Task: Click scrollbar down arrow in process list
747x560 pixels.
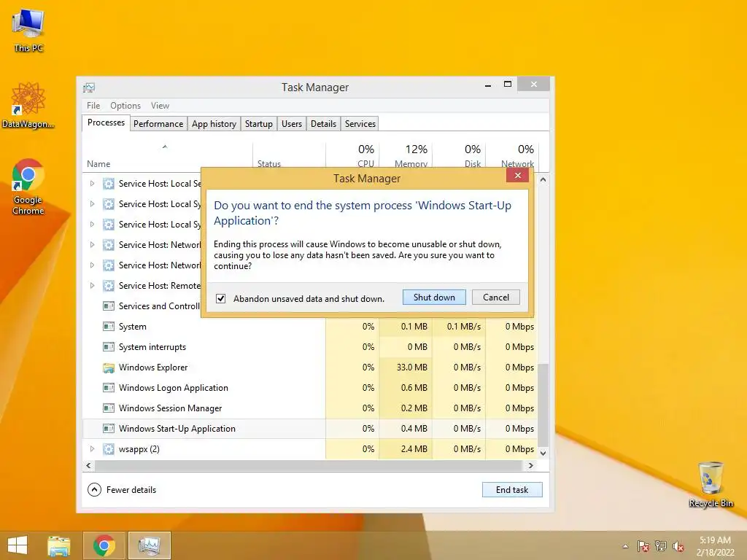Action: click(x=543, y=453)
